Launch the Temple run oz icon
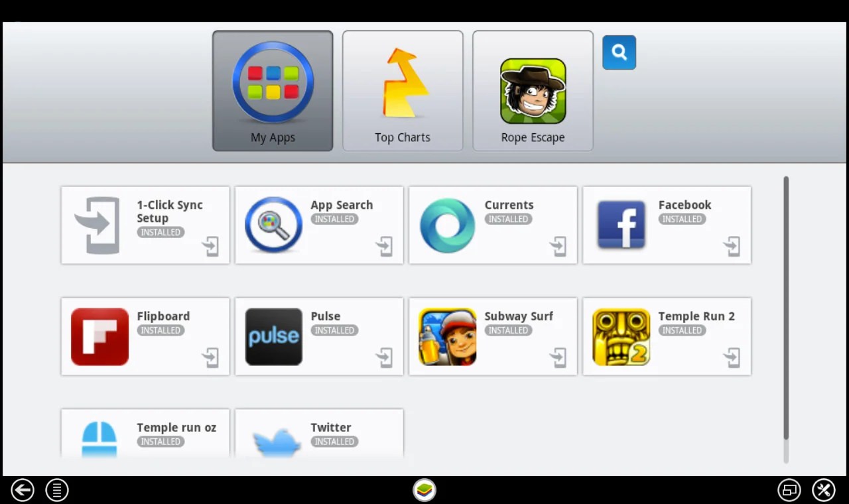849x504 pixels. [x=99, y=439]
